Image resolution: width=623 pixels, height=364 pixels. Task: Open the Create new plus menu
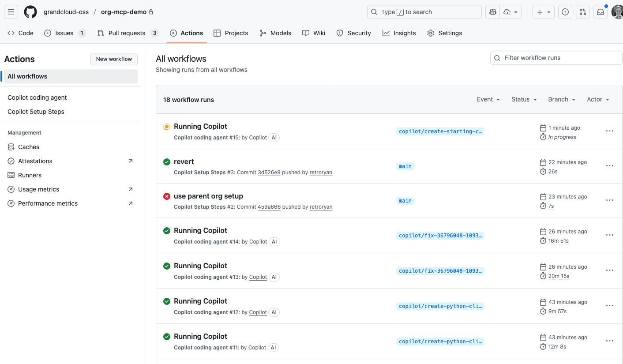coord(544,12)
